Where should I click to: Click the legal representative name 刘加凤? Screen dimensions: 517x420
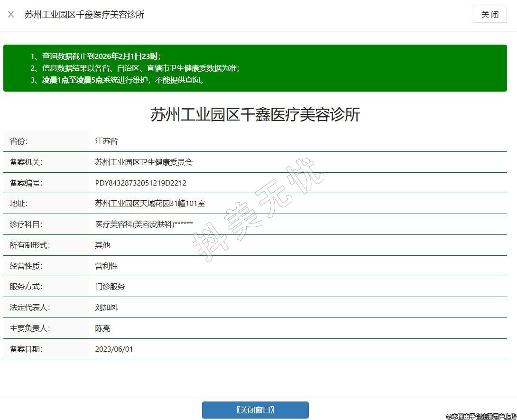coord(106,308)
